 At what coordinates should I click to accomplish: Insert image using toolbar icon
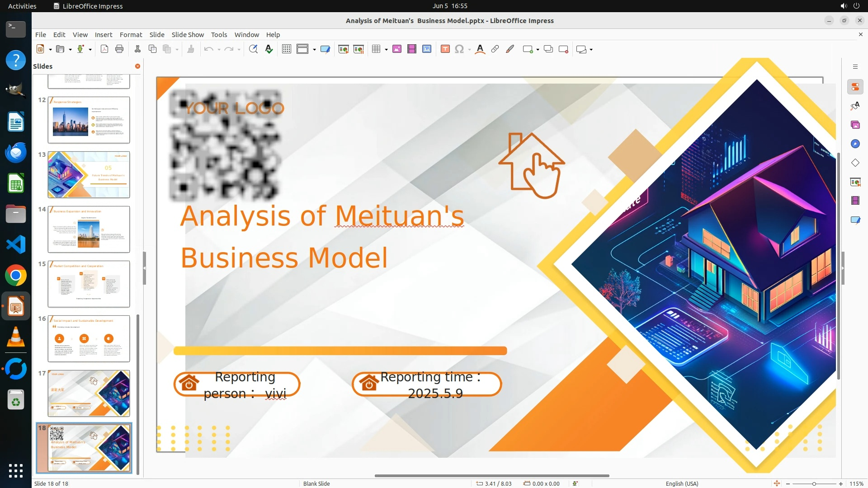coord(397,49)
